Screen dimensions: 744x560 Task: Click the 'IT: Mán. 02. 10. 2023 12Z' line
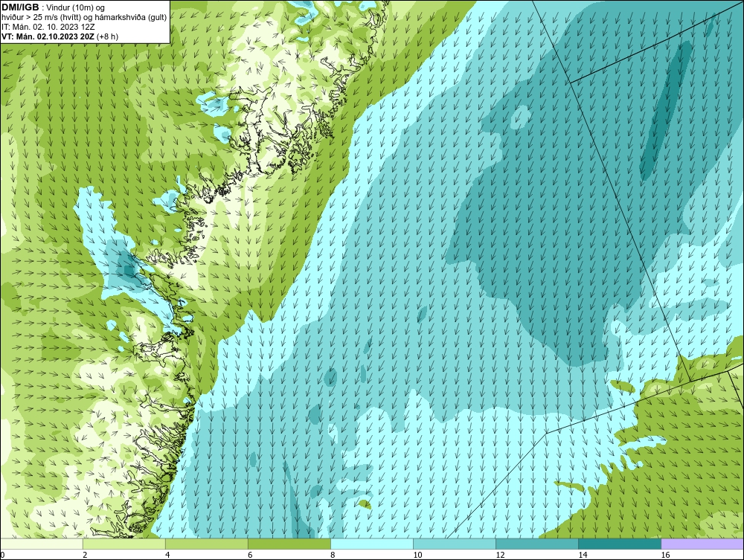48,27
